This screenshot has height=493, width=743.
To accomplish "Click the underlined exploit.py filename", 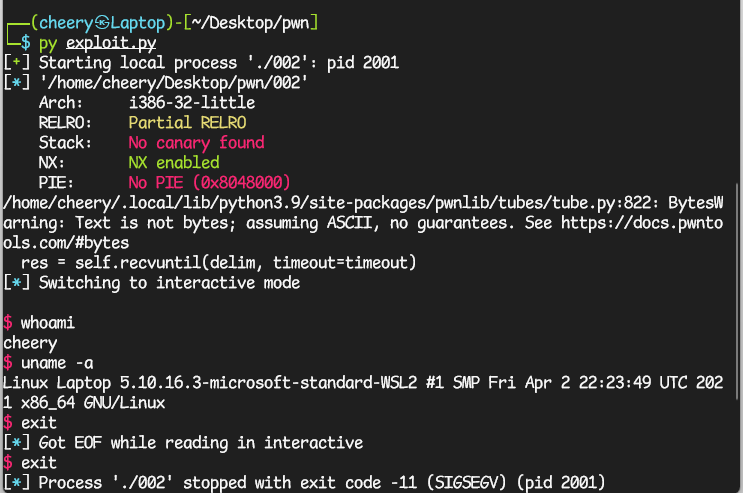I will pos(111,43).
